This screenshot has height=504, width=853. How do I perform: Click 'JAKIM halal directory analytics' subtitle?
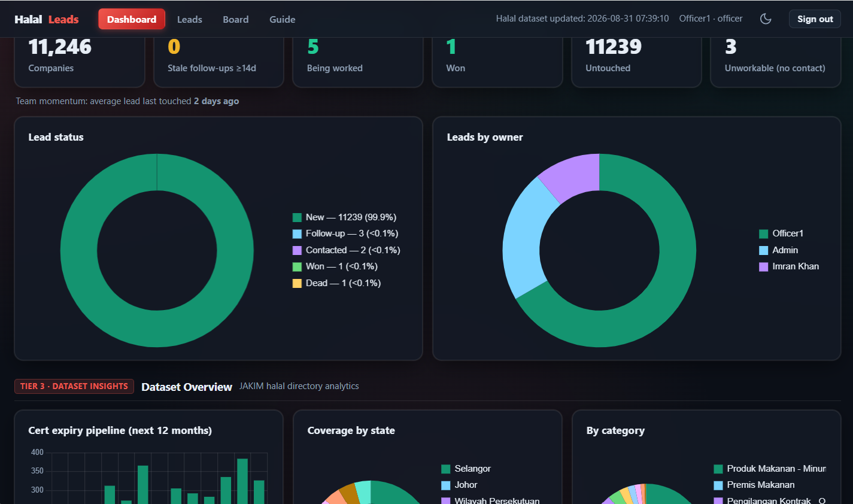[299, 386]
